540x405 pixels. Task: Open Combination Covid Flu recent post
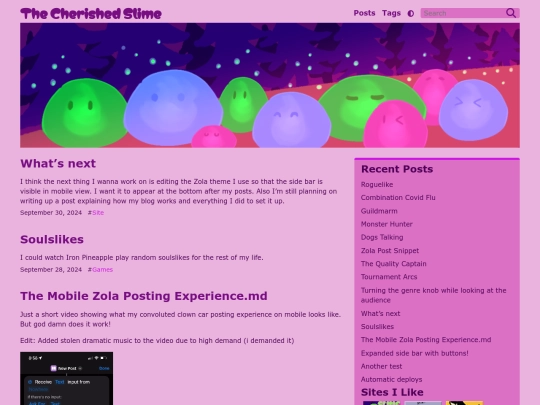398,198
